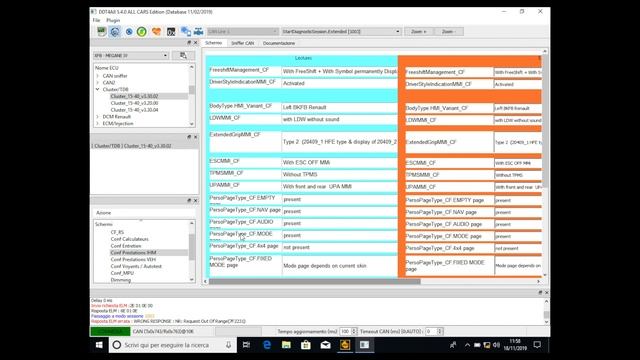Click the green circular refresh toolbar icon
Image resolution: width=640 pixels, height=360 pixels.
coord(142,31)
